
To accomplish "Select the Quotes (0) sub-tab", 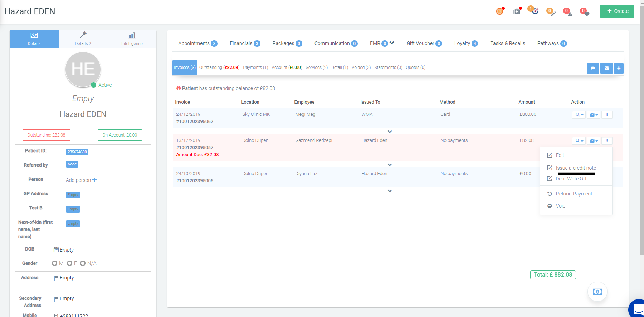I will coord(415,68).
